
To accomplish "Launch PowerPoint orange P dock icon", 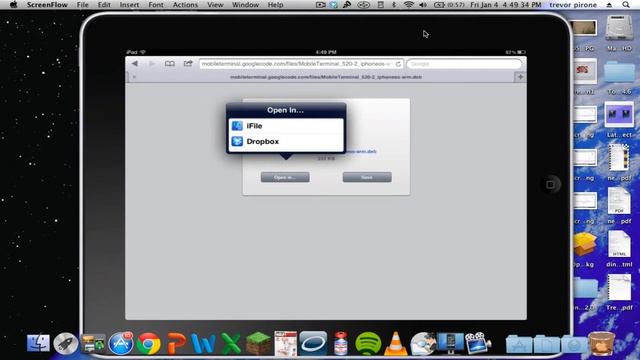I will 176,343.
